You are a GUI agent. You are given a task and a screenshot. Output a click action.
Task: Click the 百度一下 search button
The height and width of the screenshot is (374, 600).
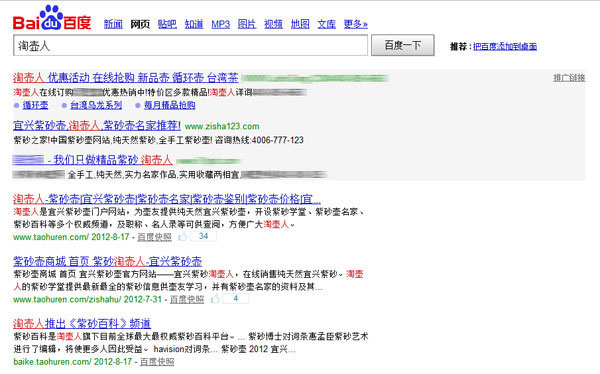coord(403,45)
